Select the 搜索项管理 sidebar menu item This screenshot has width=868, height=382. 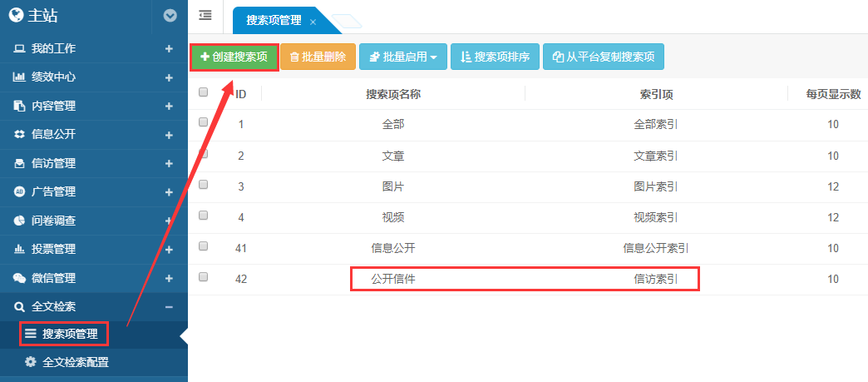(x=70, y=335)
